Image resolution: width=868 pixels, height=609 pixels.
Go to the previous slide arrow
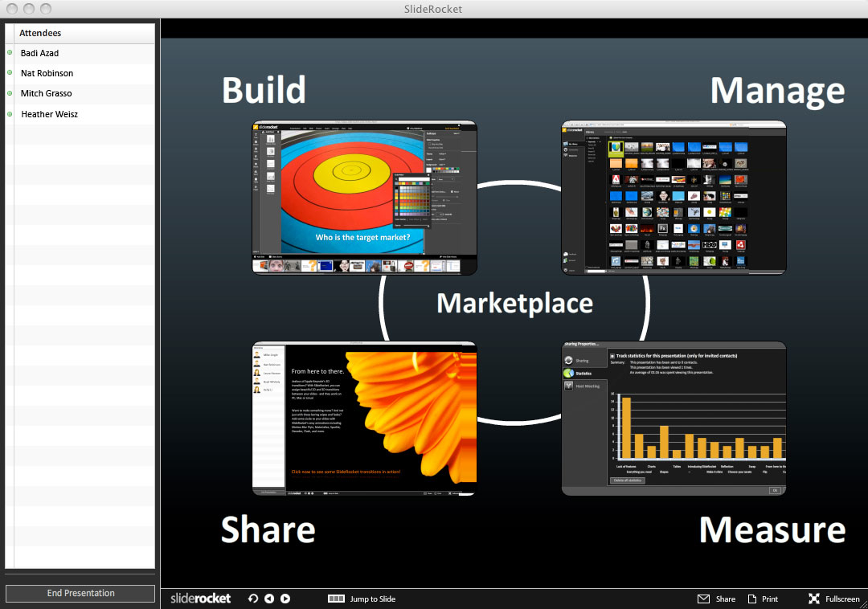click(x=269, y=599)
